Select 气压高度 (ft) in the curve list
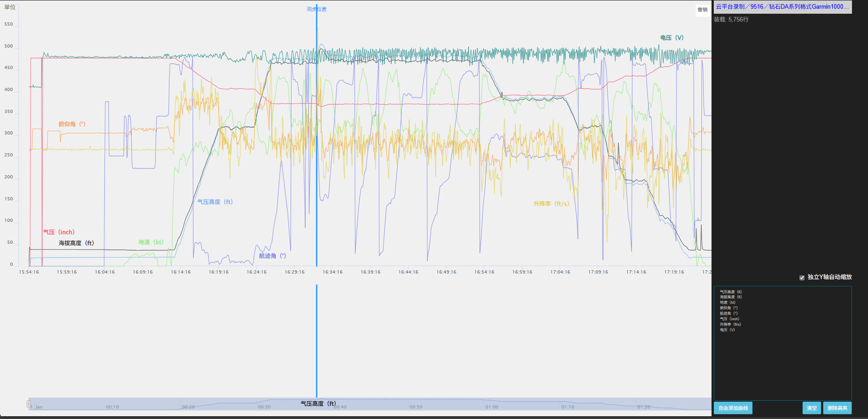The width and height of the screenshot is (868, 419). pos(731,292)
